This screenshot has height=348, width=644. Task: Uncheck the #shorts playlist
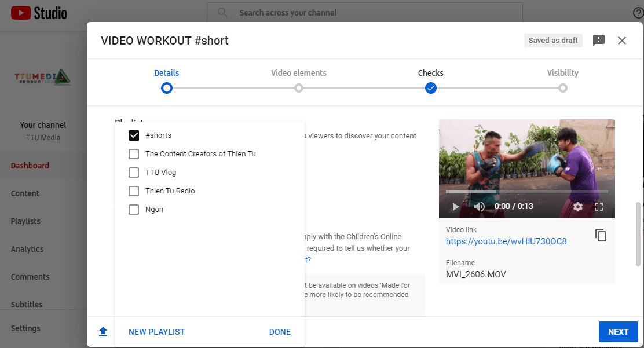click(x=134, y=135)
